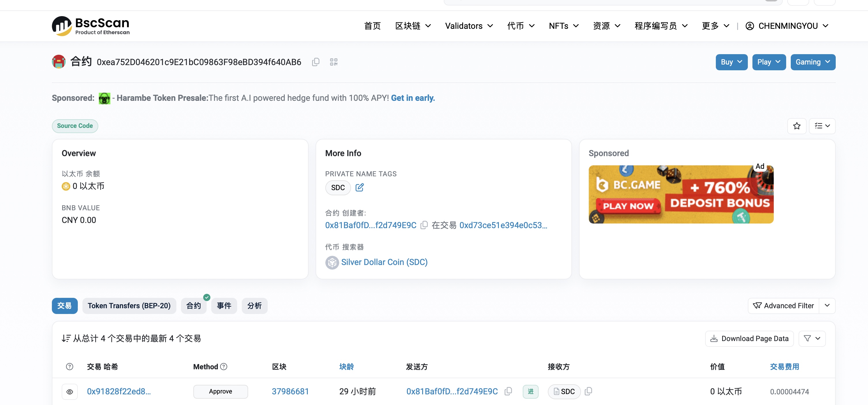Click the Silver Dollar Coin token icon
868x405 pixels.
(332, 262)
